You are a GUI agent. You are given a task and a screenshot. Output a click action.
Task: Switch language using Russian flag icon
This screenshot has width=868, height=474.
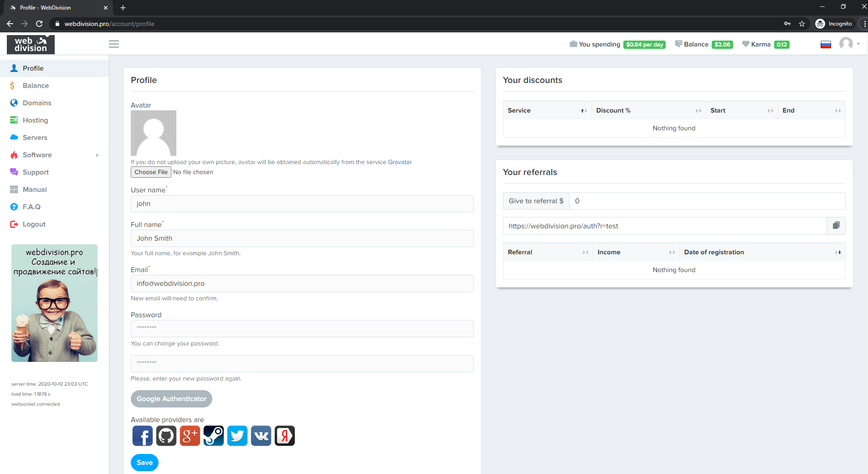click(826, 44)
